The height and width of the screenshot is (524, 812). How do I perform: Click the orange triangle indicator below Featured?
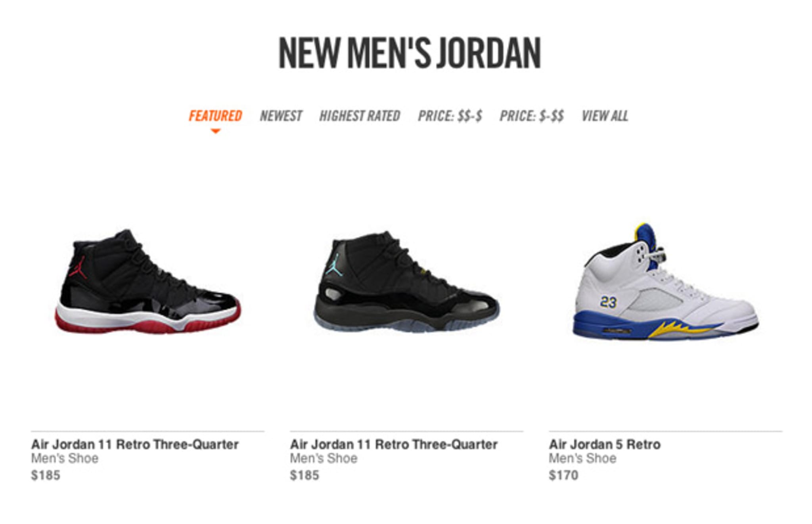point(215,131)
